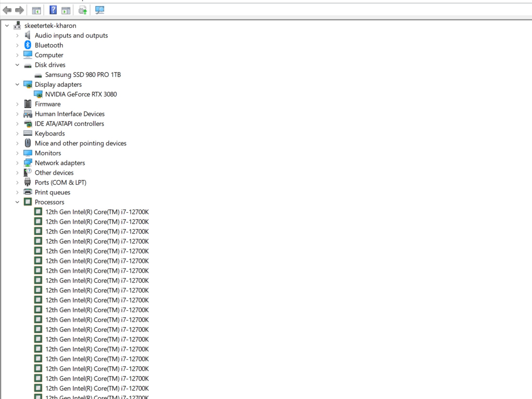Collapse the Disk drives category
This screenshot has height=399, width=532.
[17, 65]
